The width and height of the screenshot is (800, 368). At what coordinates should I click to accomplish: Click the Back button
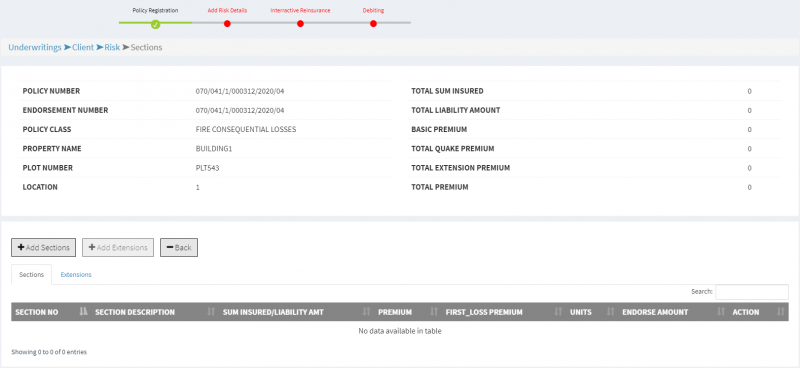179,248
